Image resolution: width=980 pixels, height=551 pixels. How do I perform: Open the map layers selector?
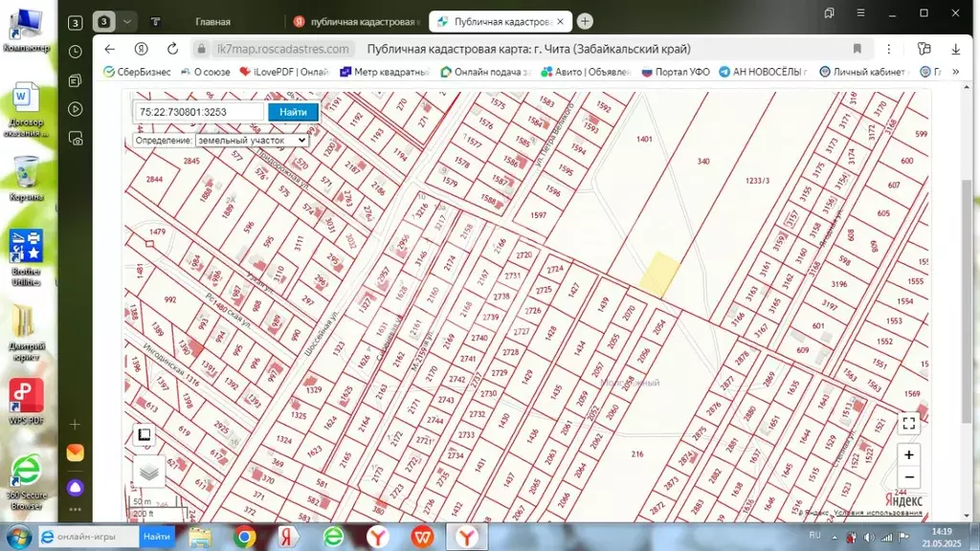pos(148,473)
